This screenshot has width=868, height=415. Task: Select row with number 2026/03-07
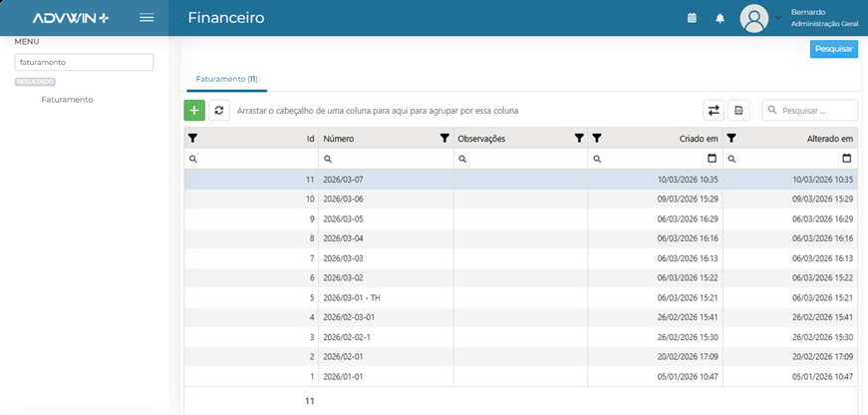[521, 180]
